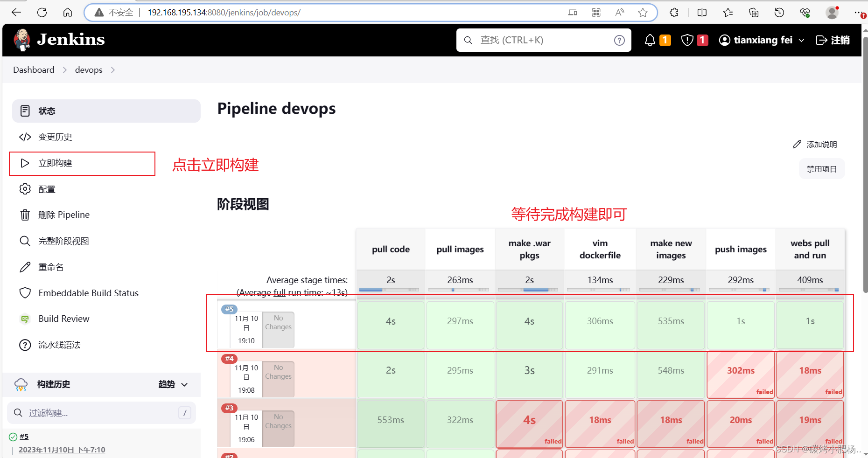Expand Dashboard breadcrumb chevron
The width and height of the screenshot is (868, 458).
click(x=65, y=70)
